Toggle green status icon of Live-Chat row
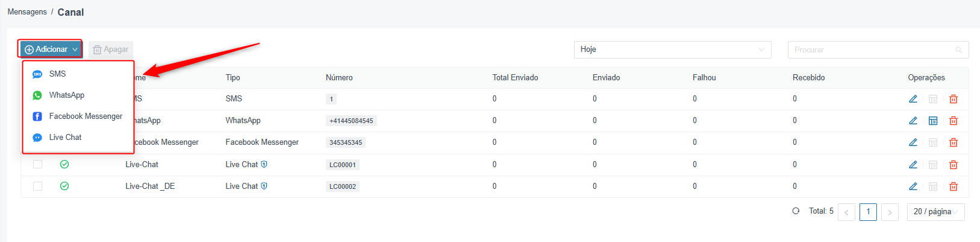Viewport: 980px width, 242px height. coord(64,164)
